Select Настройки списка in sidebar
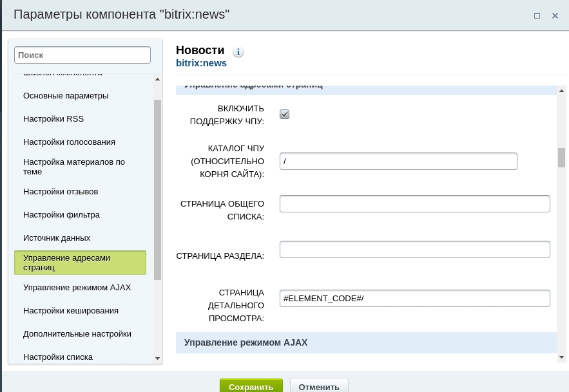 click(x=58, y=357)
